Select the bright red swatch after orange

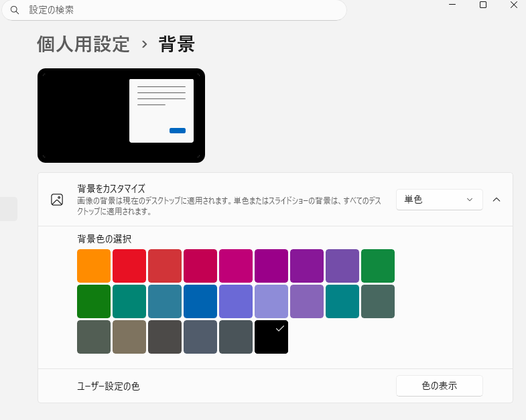(x=129, y=266)
